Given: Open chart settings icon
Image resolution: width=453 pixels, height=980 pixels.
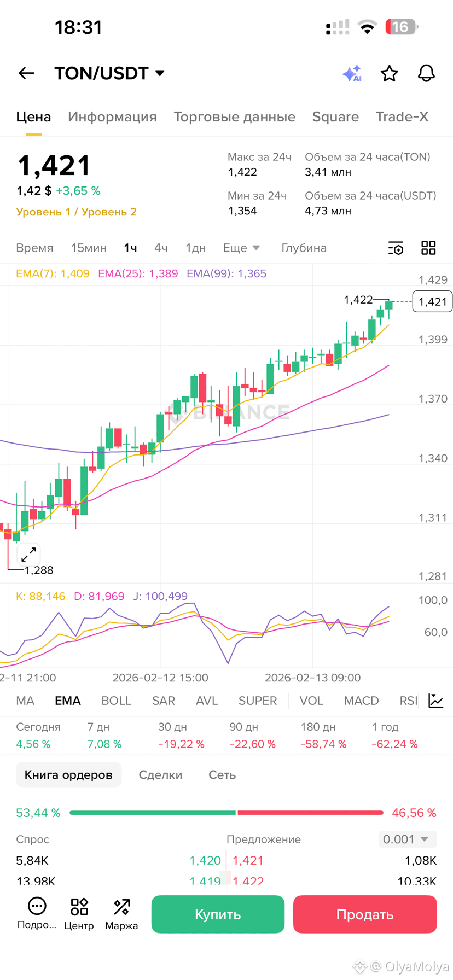Looking at the screenshot, I should [396, 248].
